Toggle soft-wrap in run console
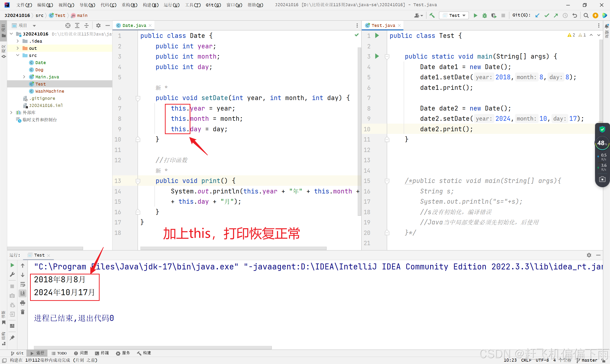The width and height of the screenshot is (610, 364). point(23,284)
